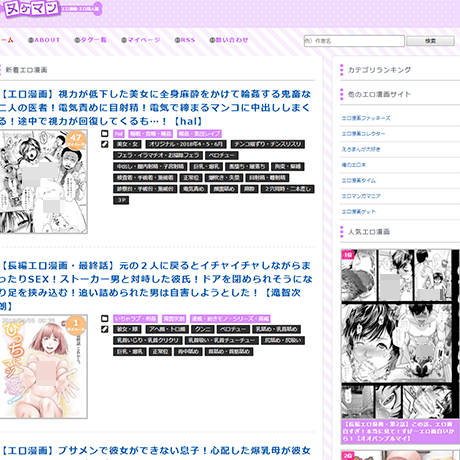The height and width of the screenshot is (460, 460).
Task: Click folder category icon of first post
Action: tap(105, 133)
